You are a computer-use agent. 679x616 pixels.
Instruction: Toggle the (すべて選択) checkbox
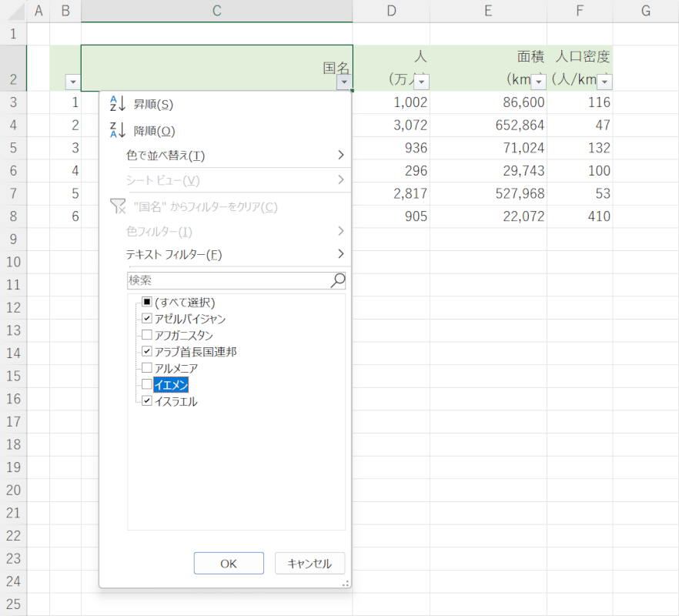click(x=147, y=303)
